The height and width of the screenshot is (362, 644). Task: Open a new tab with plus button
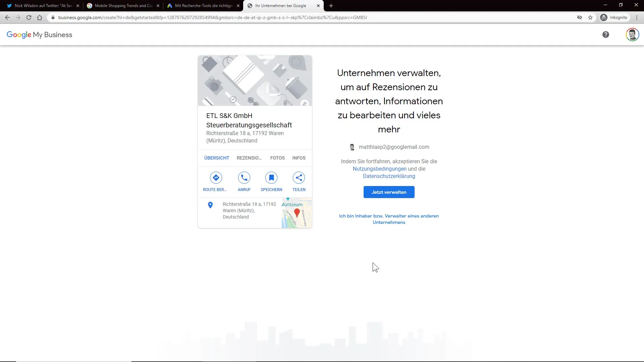pos(331,6)
